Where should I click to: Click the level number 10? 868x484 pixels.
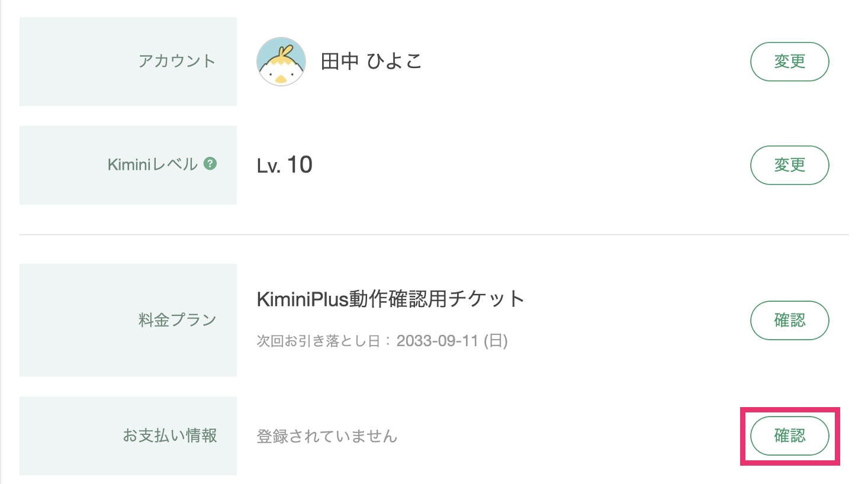click(300, 164)
